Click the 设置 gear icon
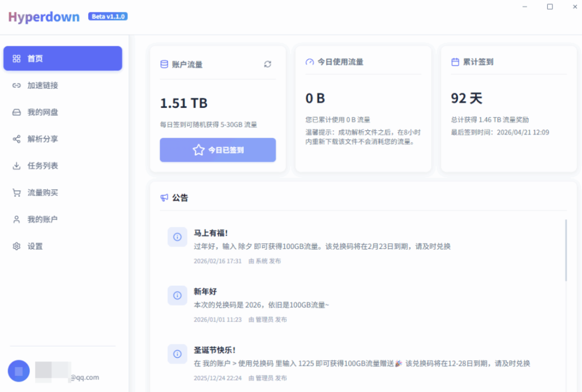The width and height of the screenshot is (582, 392). pos(16,246)
